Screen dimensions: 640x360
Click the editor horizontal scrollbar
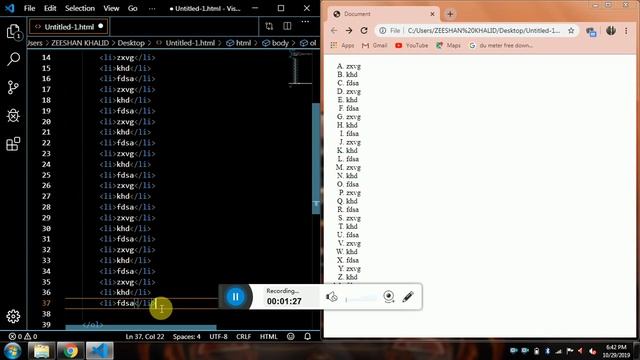(x=141, y=327)
